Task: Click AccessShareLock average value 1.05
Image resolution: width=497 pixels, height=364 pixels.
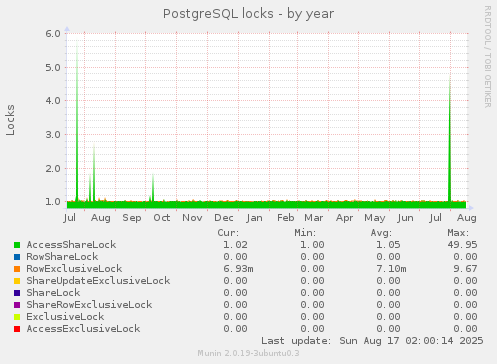Action: pyautogui.click(x=388, y=245)
